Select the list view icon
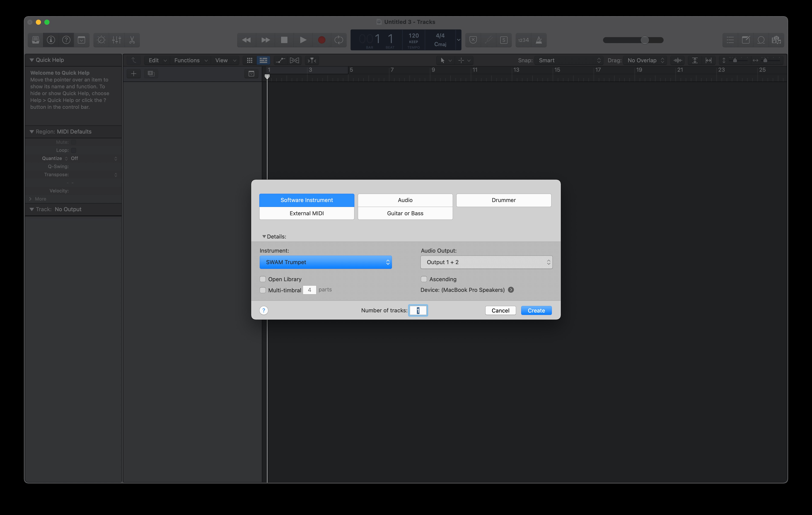This screenshot has height=515, width=812. (263, 60)
